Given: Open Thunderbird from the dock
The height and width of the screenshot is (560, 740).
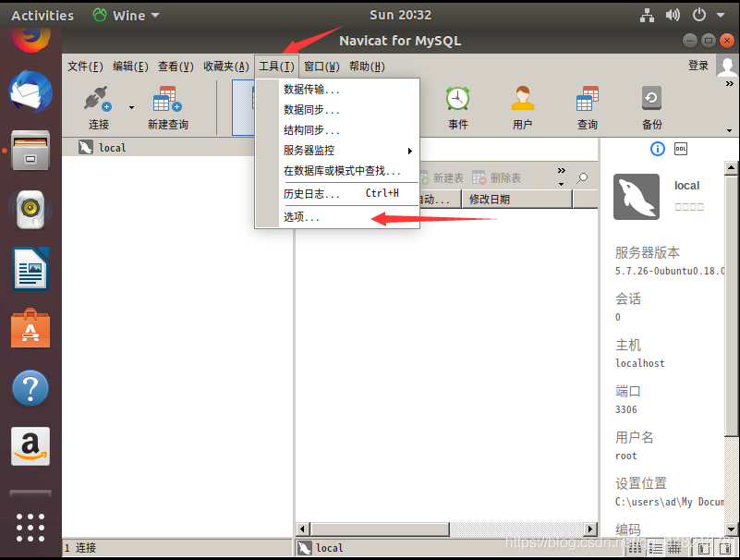Looking at the screenshot, I should (30, 91).
